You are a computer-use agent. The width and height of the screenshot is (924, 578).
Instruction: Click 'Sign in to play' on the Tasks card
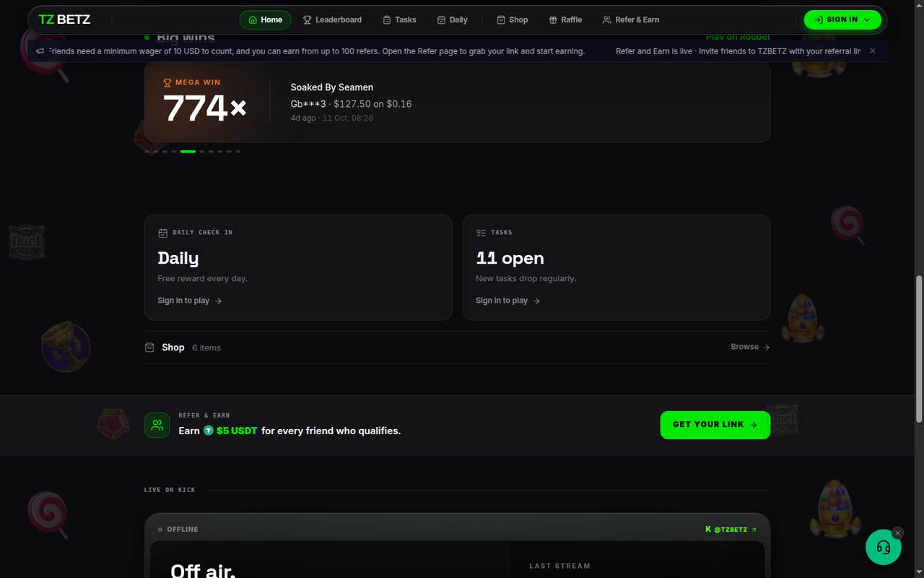(508, 301)
